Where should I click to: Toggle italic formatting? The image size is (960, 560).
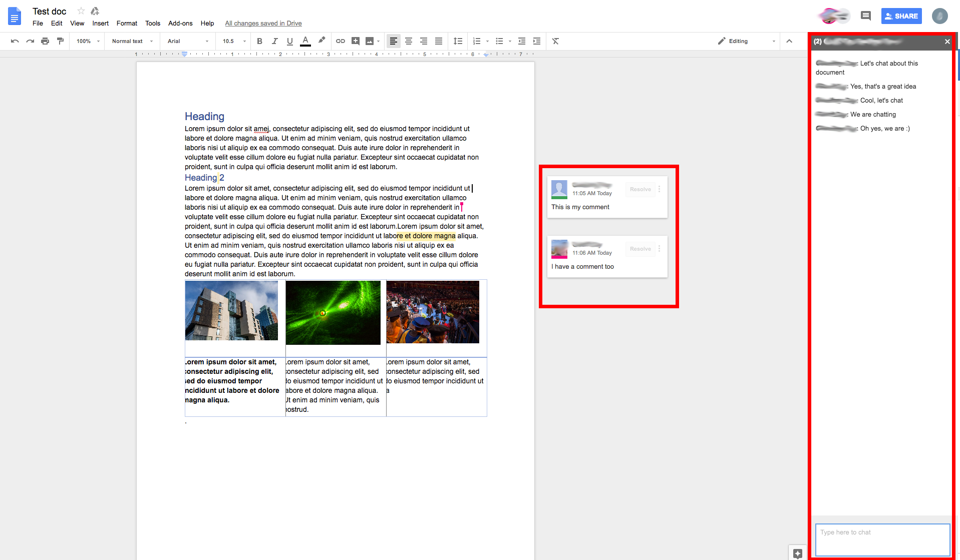pos(274,41)
